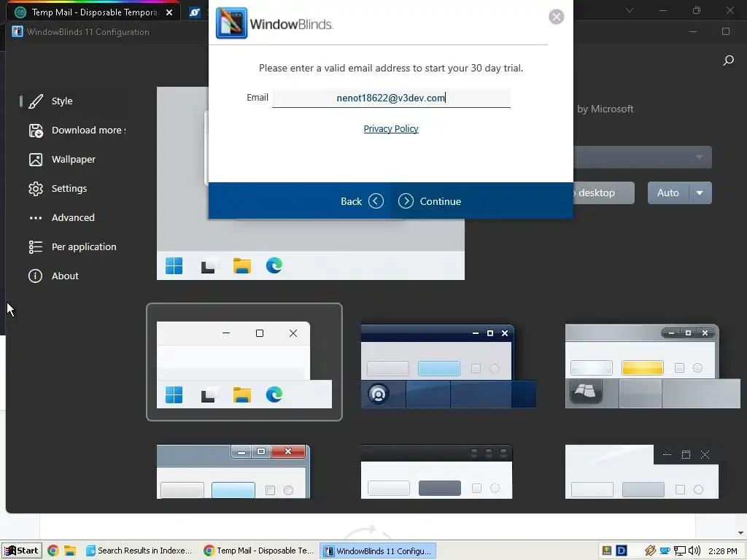Click the Download more save icon
The height and width of the screenshot is (560, 747).
tap(36, 131)
